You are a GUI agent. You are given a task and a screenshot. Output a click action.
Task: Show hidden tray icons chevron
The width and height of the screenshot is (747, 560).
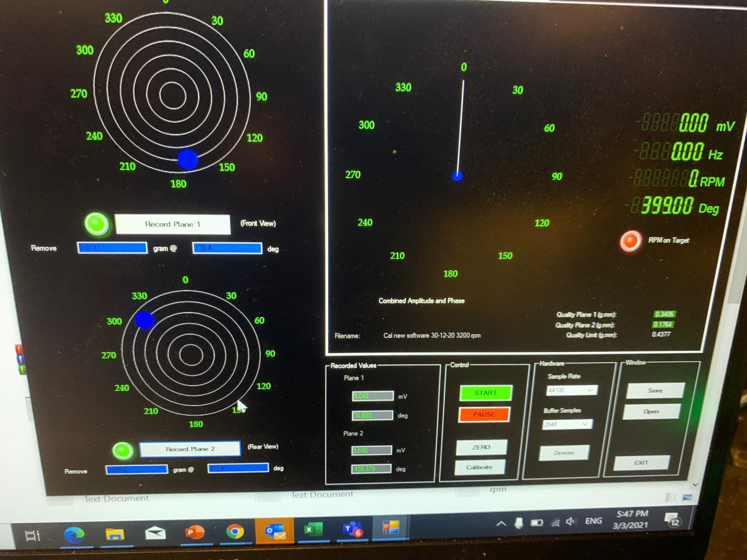point(501,524)
